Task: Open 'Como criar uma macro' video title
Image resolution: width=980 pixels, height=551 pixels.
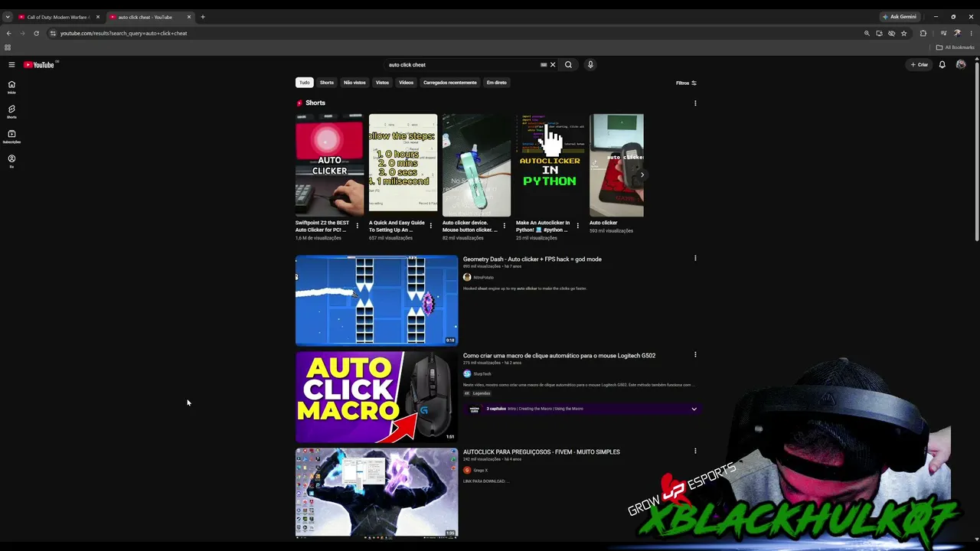Action: point(559,356)
